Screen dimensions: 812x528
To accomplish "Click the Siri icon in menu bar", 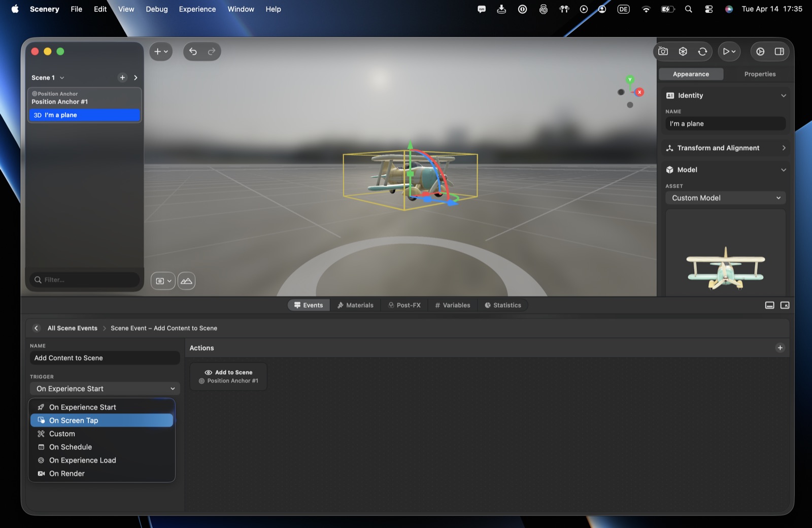I will 729,9.
